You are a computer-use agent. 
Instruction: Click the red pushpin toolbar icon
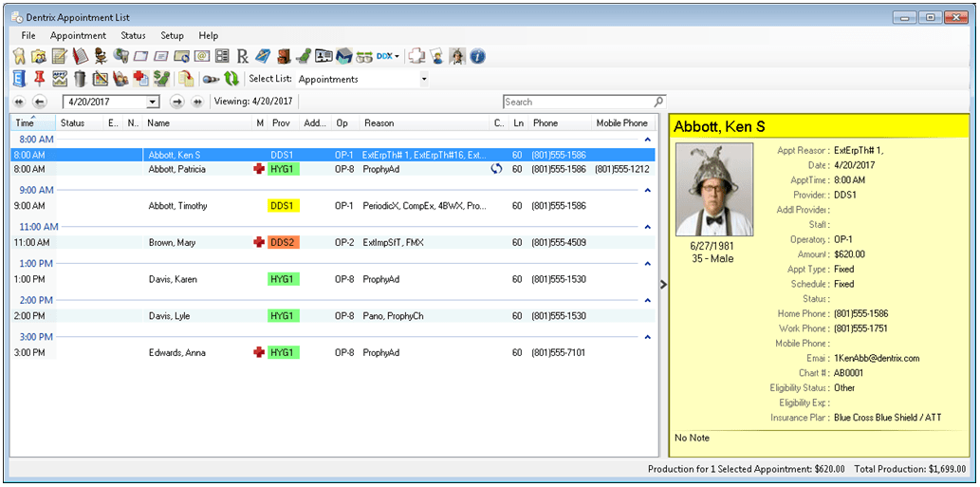39,79
